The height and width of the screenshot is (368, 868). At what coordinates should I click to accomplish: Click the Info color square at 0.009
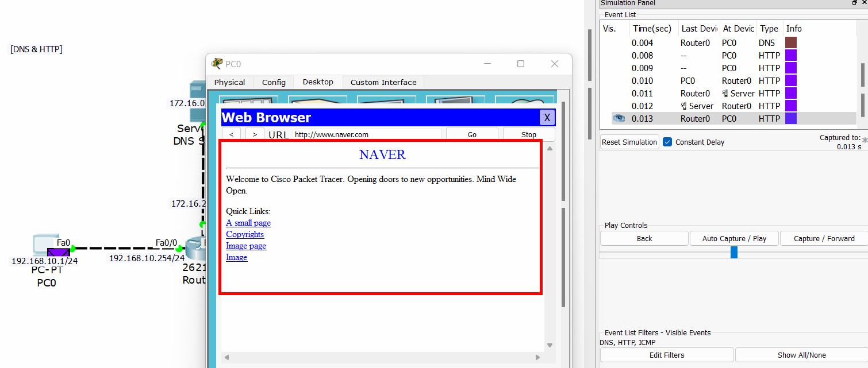pyautogui.click(x=791, y=68)
